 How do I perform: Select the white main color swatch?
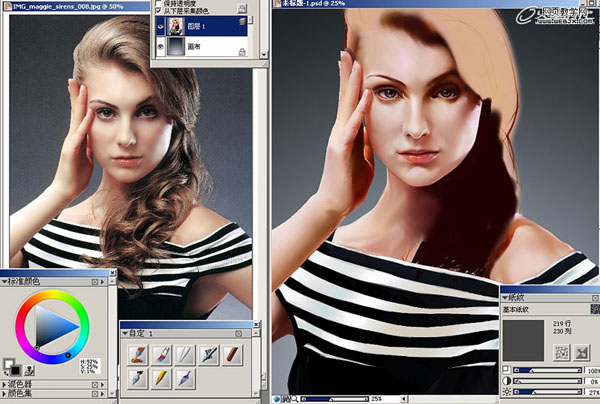tap(8, 363)
